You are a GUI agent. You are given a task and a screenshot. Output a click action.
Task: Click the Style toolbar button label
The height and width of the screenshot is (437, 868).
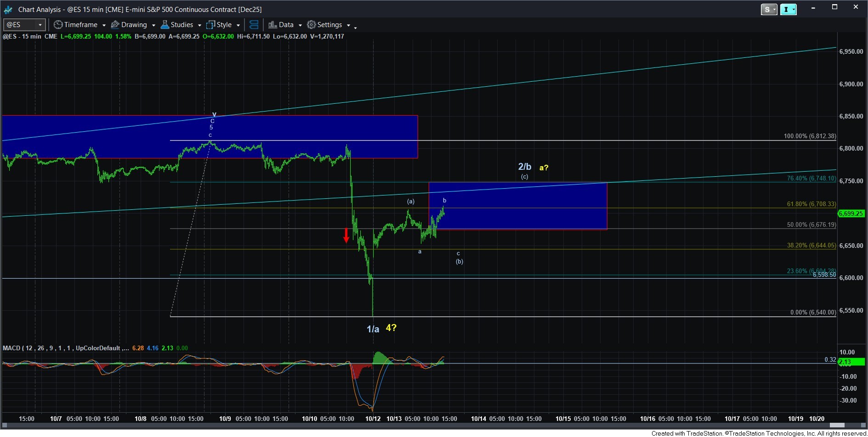point(224,25)
